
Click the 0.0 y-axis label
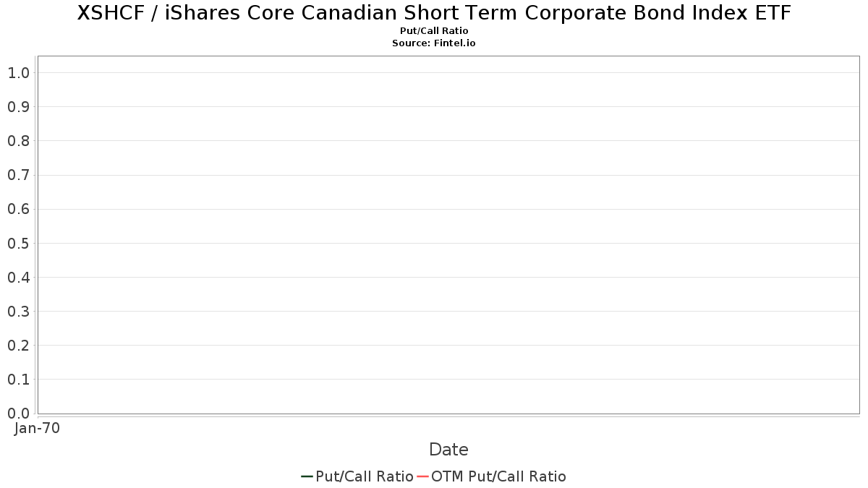coord(18,414)
